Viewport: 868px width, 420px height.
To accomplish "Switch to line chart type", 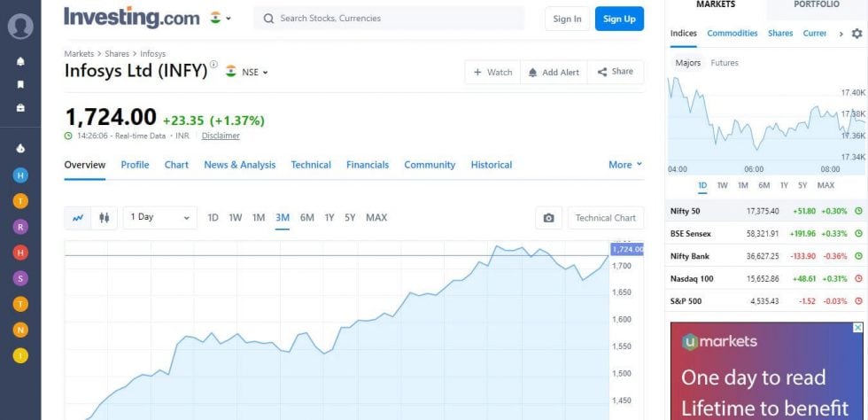I will click(x=78, y=218).
